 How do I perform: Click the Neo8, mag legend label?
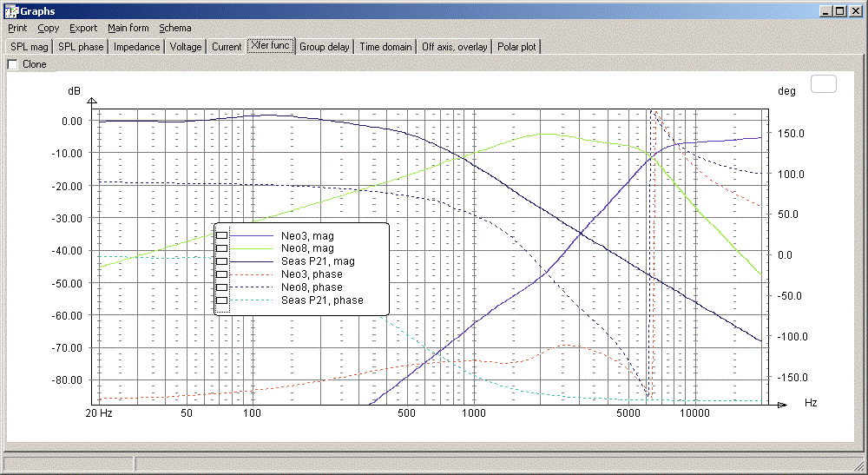coord(307,248)
